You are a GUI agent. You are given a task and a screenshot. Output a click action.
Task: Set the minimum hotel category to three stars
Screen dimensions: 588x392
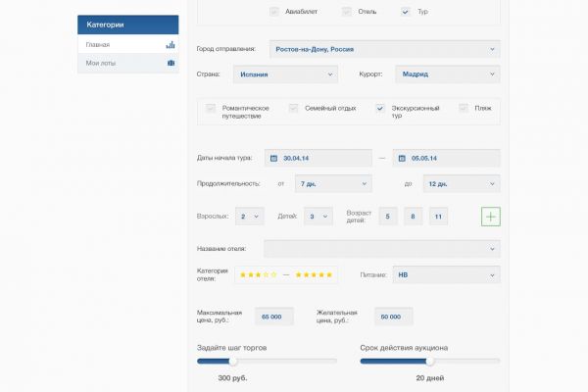[x=258, y=275]
